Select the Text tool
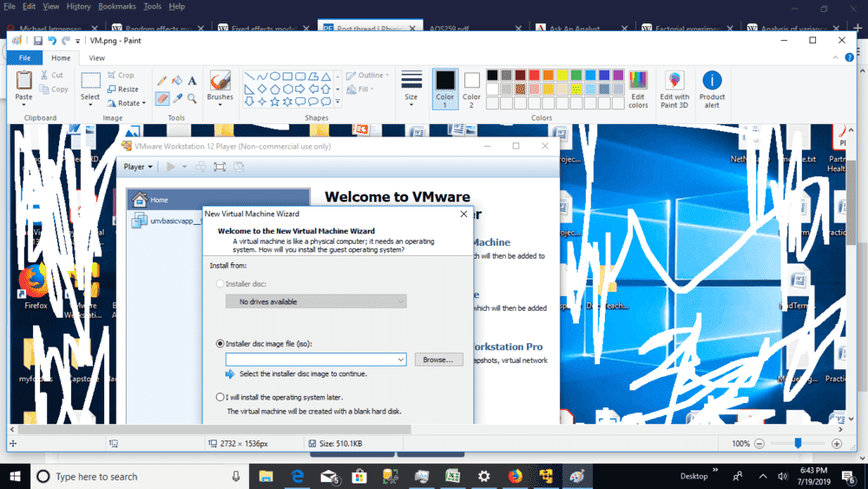 point(192,81)
